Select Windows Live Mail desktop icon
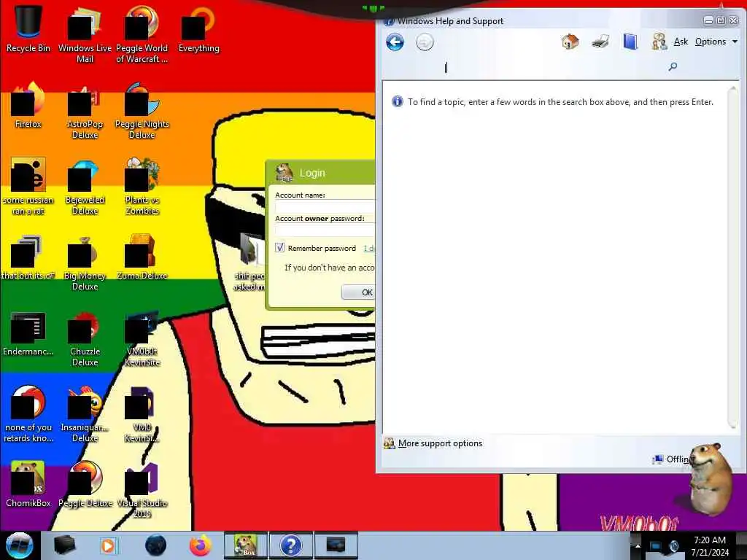This screenshot has width=747, height=560. [x=85, y=34]
